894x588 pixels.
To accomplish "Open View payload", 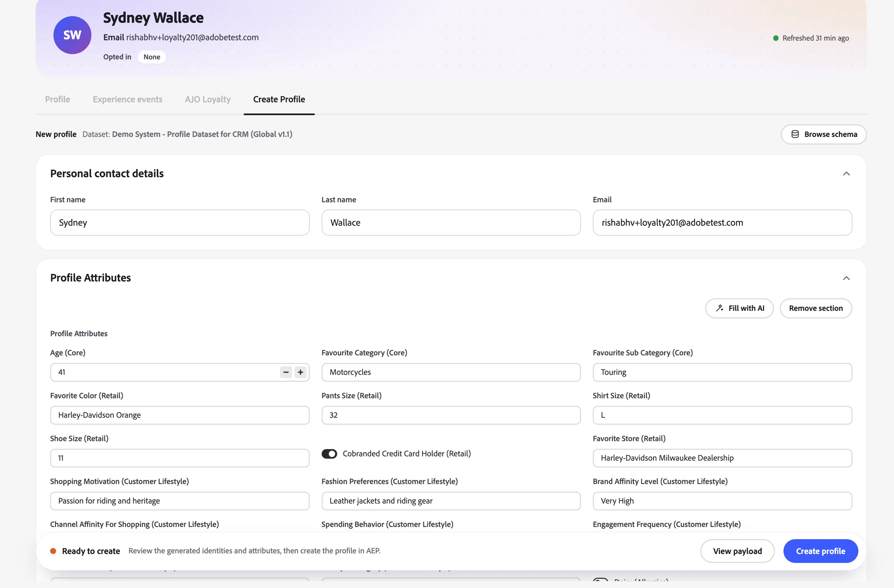I will (737, 551).
